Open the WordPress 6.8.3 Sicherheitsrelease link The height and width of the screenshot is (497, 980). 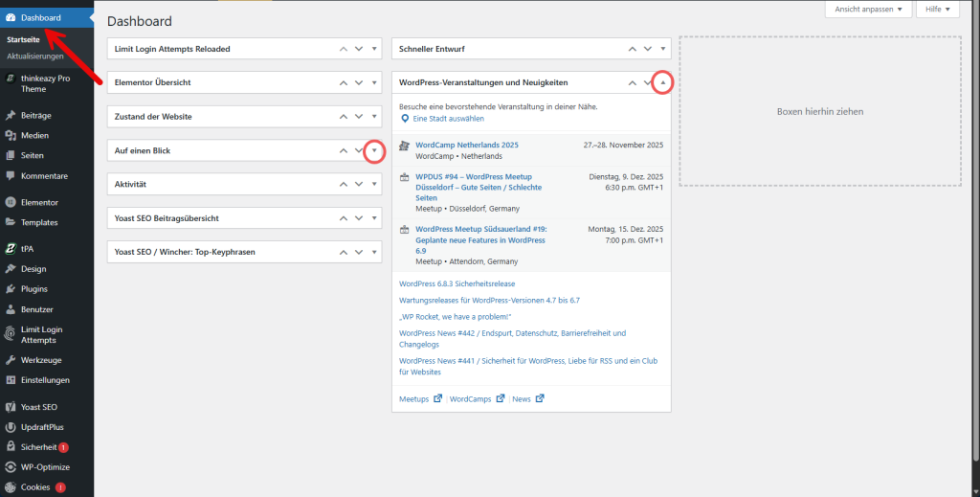(457, 284)
